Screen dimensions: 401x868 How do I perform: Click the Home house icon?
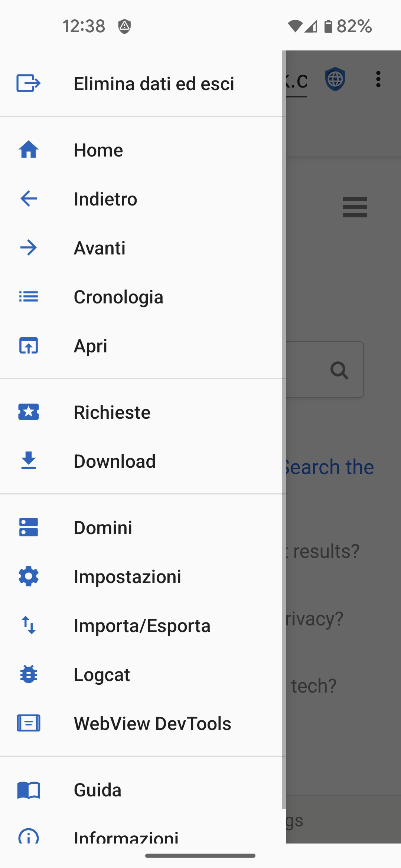point(28,150)
